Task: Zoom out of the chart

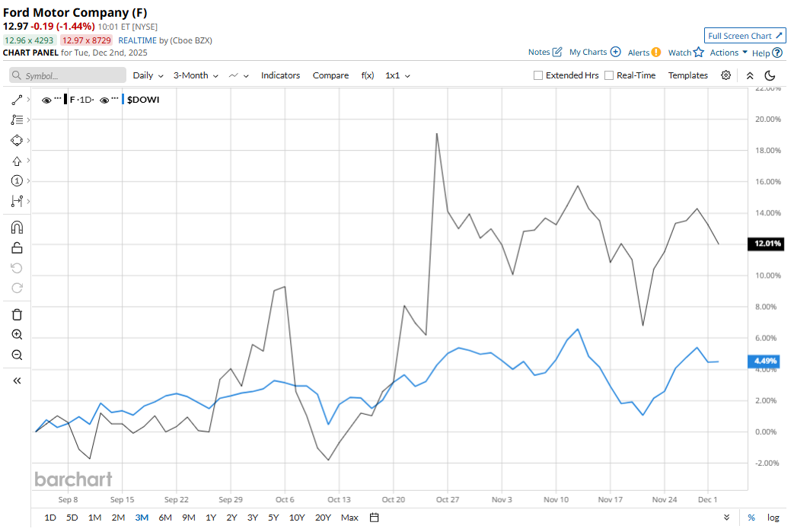Action: pos(17,355)
